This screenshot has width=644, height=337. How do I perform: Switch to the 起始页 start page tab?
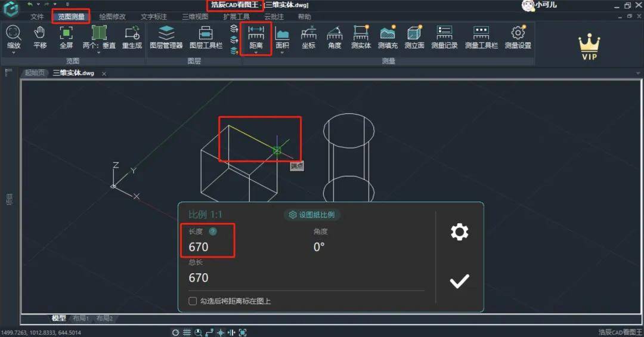(x=35, y=73)
